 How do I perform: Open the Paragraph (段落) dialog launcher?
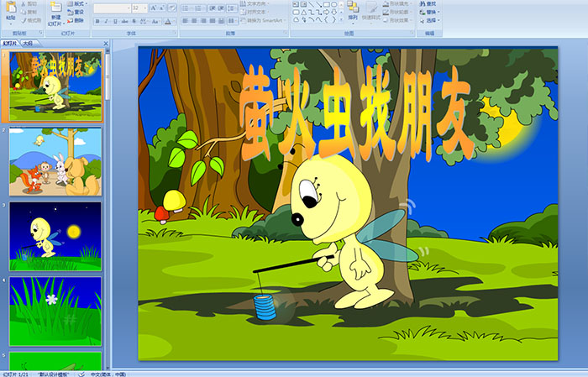285,33
